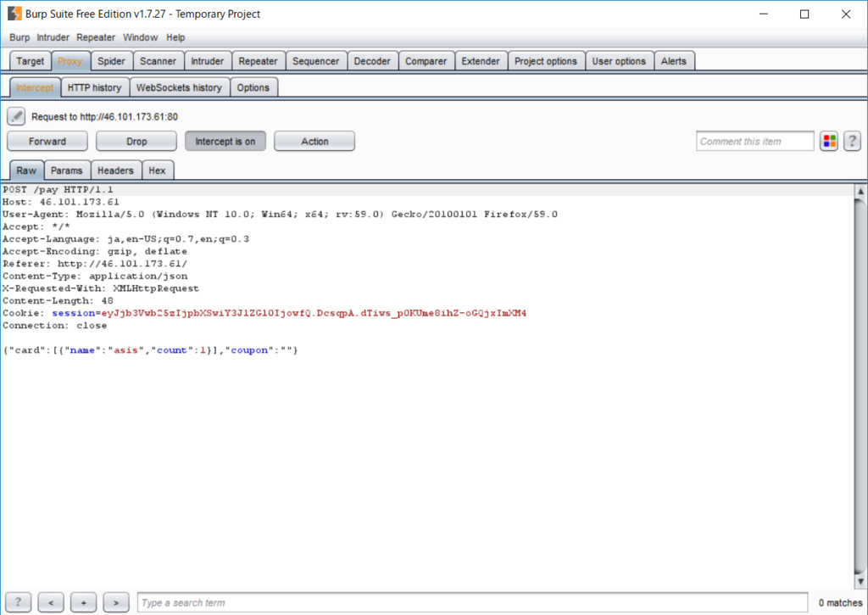Viewport: 868px width, 615px height.
Task: Click the User-Agent header line
Action: [280, 215]
